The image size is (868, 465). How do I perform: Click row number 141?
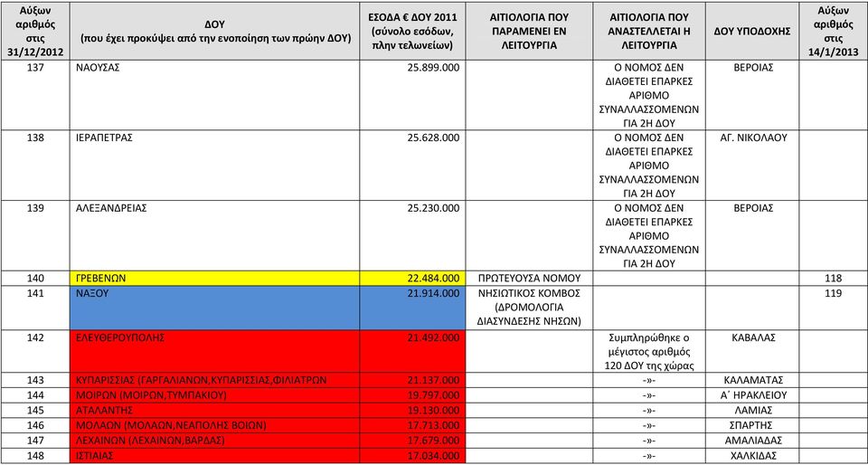pyautogui.click(x=35, y=293)
